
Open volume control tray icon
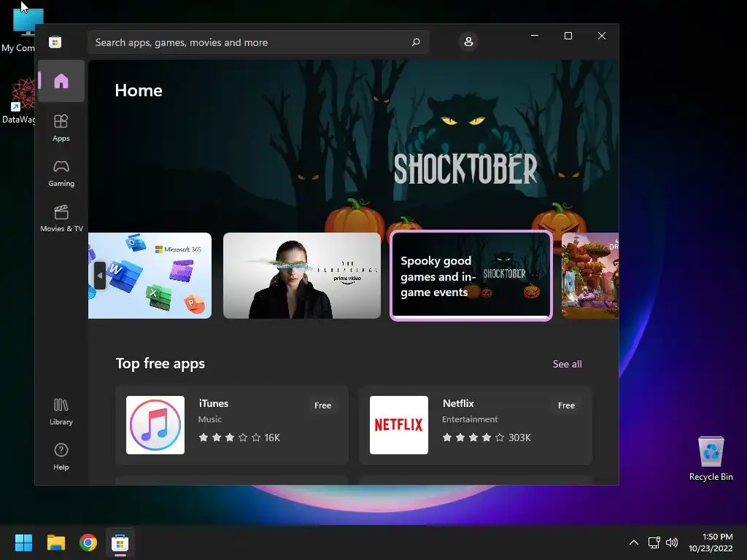pyautogui.click(x=672, y=542)
